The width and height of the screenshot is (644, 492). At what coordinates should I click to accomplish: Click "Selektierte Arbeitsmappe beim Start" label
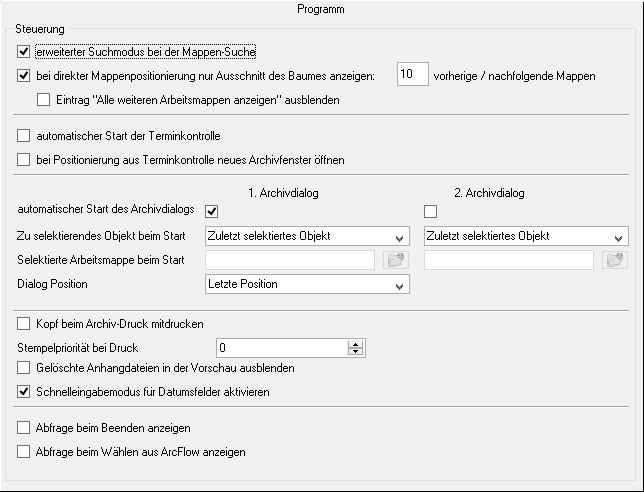101,260
